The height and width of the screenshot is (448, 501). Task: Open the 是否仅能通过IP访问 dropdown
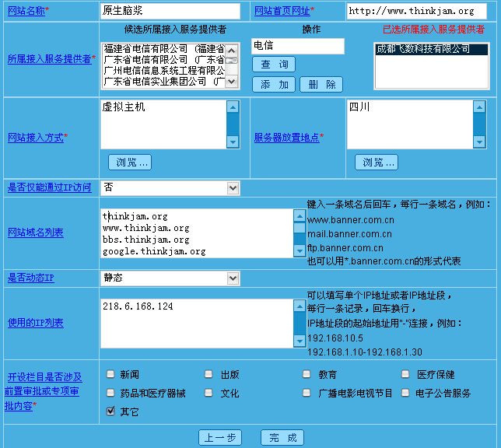[170, 187]
